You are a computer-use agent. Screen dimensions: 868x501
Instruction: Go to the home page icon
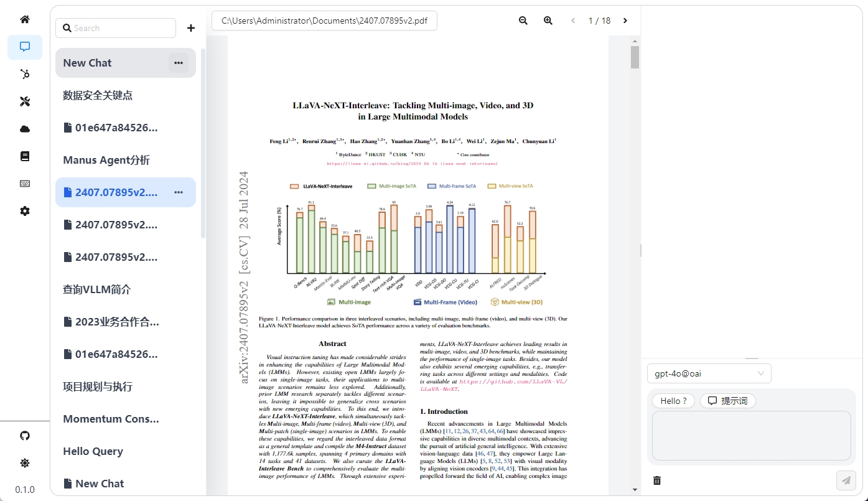point(25,19)
